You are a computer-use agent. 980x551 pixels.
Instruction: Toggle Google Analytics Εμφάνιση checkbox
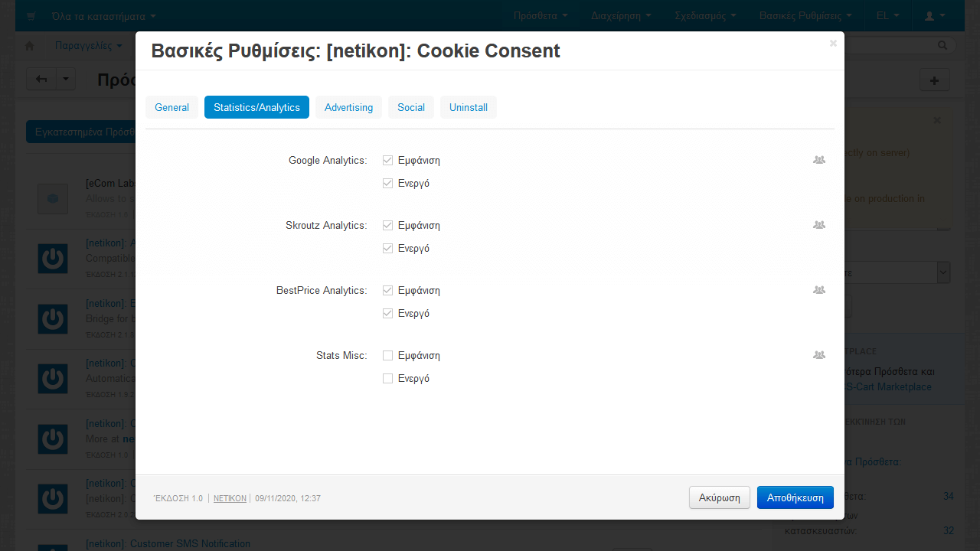coord(387,160)
